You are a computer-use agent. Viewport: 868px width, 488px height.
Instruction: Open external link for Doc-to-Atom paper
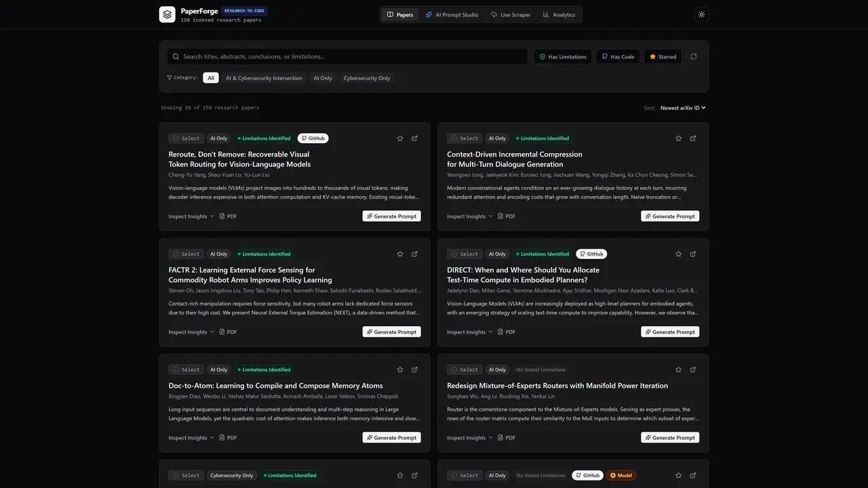[414, 370]
